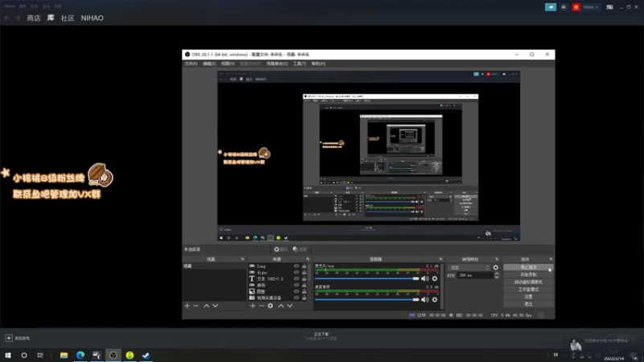This screenshot has width=644, height=362.
Task: Pop out the 转场特效 dock panel
Action: tap(497, 259)
